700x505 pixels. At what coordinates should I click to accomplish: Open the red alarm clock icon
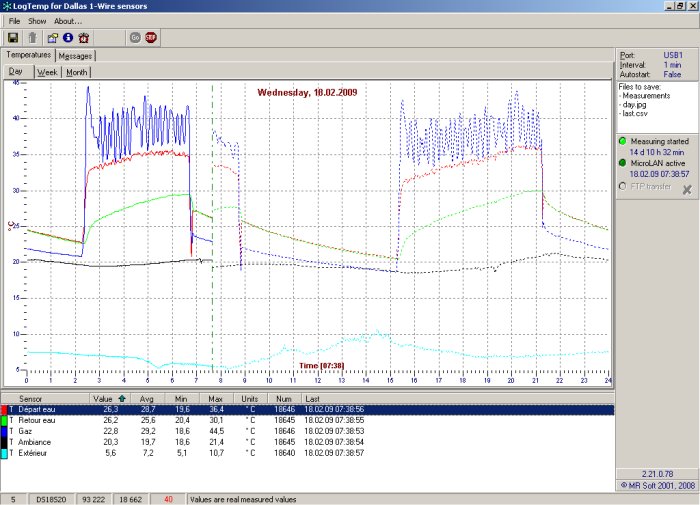pos(83,37)
